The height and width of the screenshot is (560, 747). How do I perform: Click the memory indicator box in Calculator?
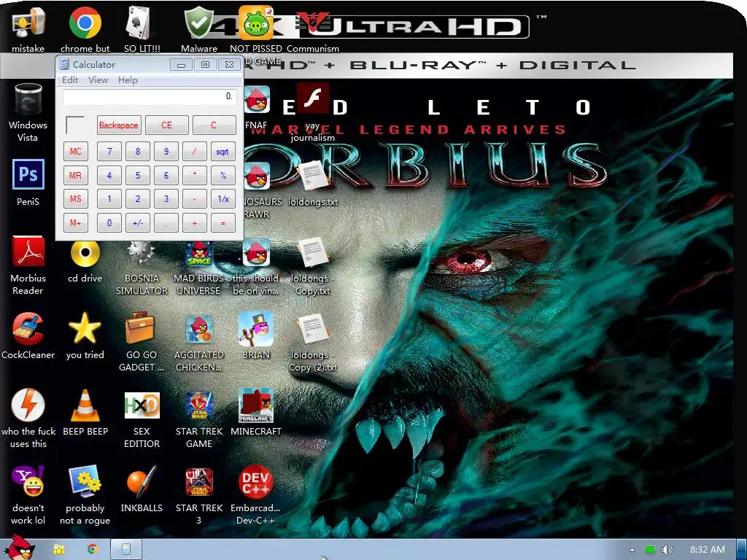tap(75, 125)
